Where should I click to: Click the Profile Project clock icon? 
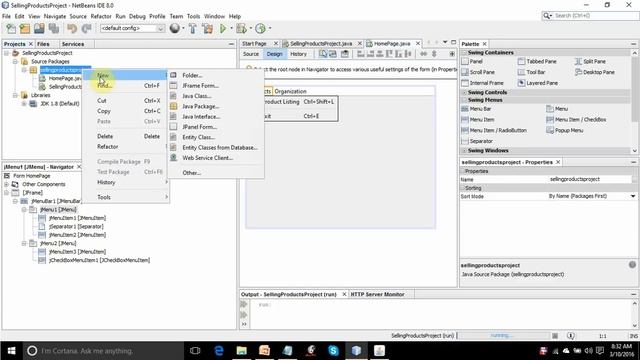click(260, 29)
